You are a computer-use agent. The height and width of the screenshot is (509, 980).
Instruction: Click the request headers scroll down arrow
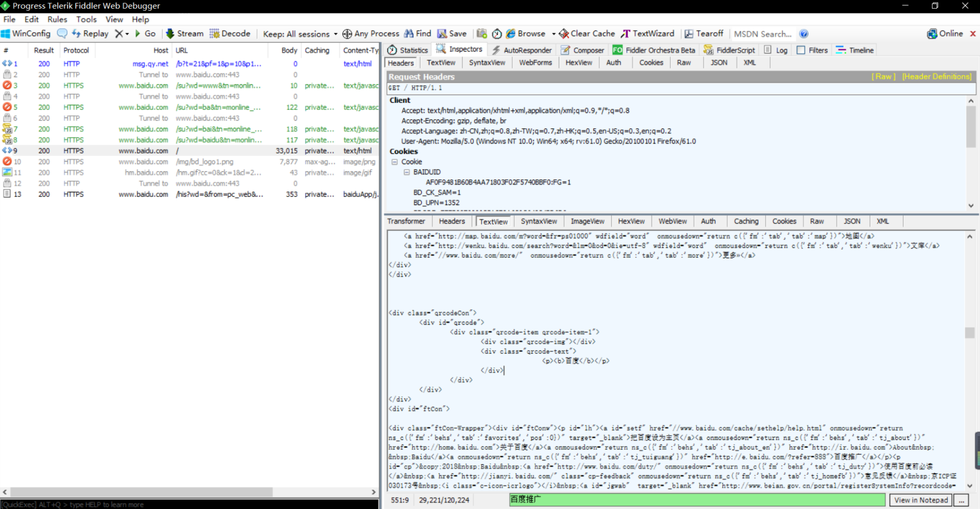(971, 206)
